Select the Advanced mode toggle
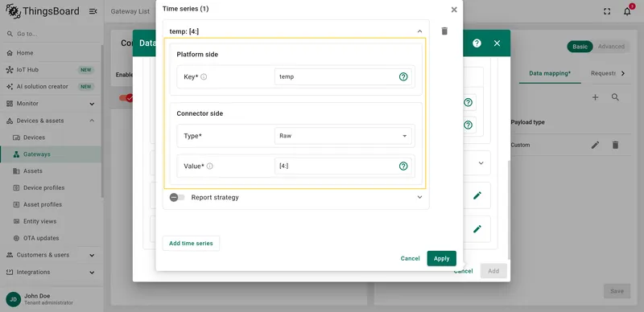The height and width of the screenshot is (312, 644). [611, 47]
